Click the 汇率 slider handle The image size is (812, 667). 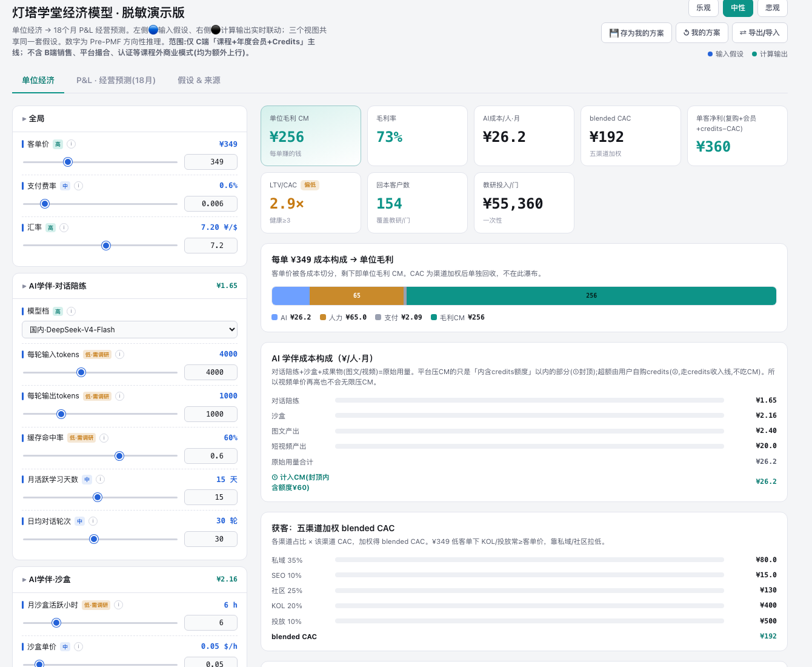(106, 246)
